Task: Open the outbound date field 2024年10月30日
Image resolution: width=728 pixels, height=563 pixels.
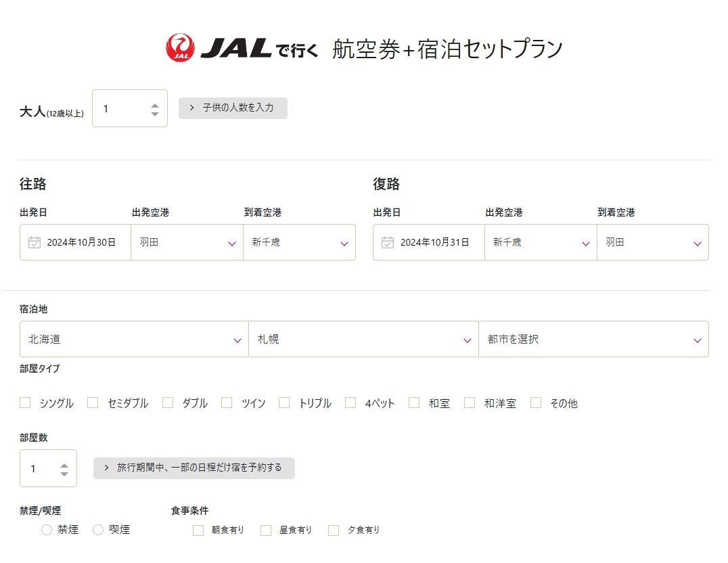Action: (x=75, y=242)
